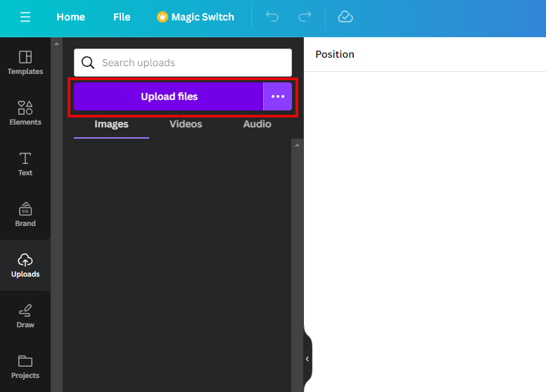Collapse the side panel with arrow
Viewport: 546px width, 392px height.
point(307,359)
